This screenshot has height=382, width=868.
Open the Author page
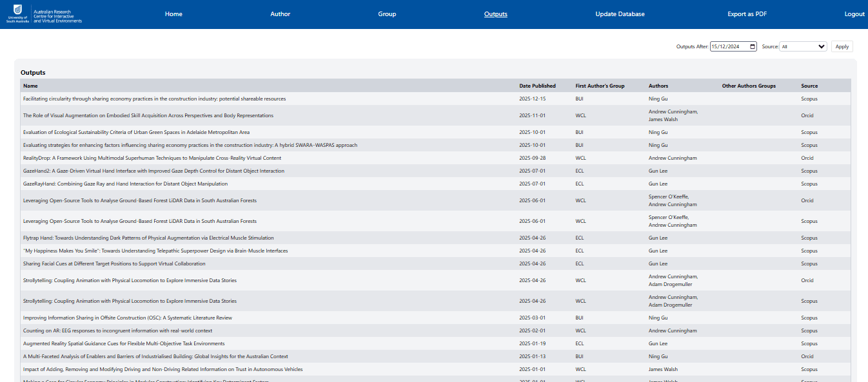pyautogui.click(x=280, y=14)
